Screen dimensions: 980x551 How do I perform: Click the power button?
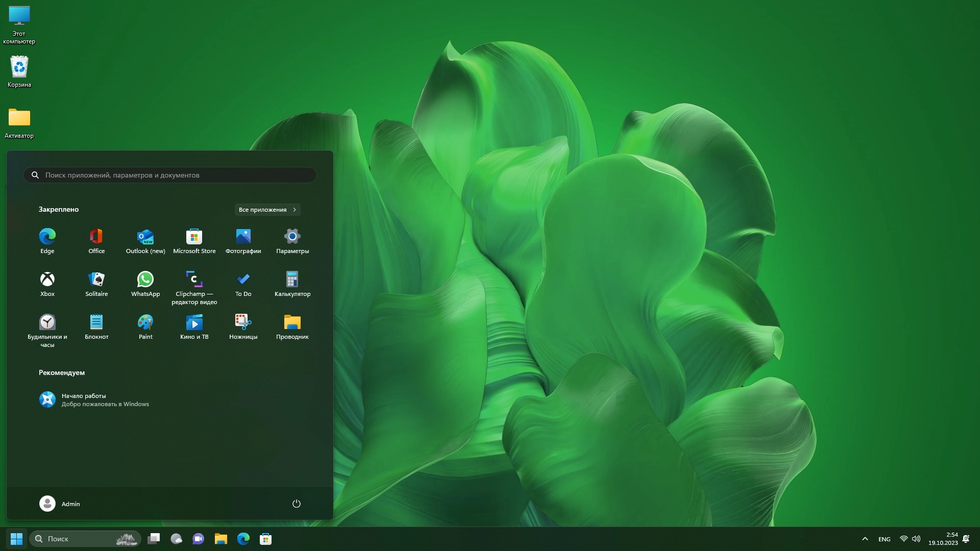(x=296, y=504)
